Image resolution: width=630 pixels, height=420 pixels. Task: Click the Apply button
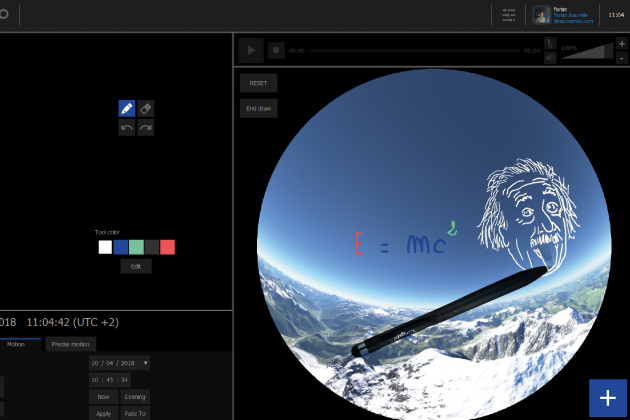click(x=103, y=413)
